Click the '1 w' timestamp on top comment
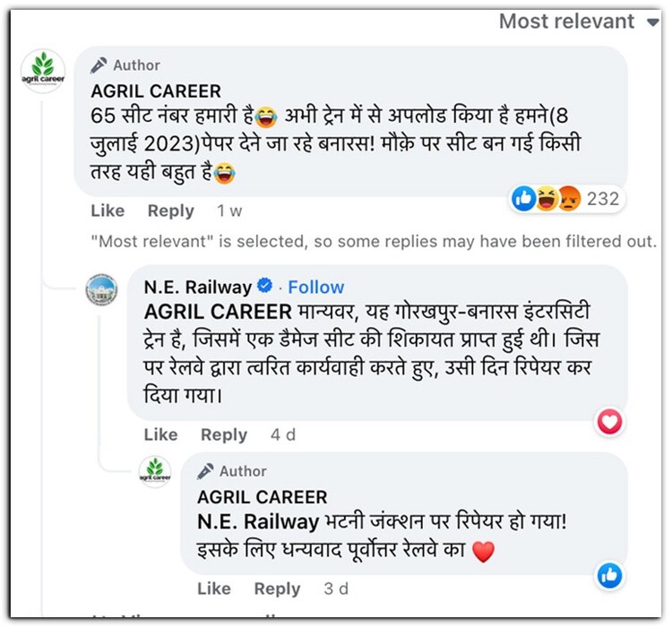 coord(229,210)
